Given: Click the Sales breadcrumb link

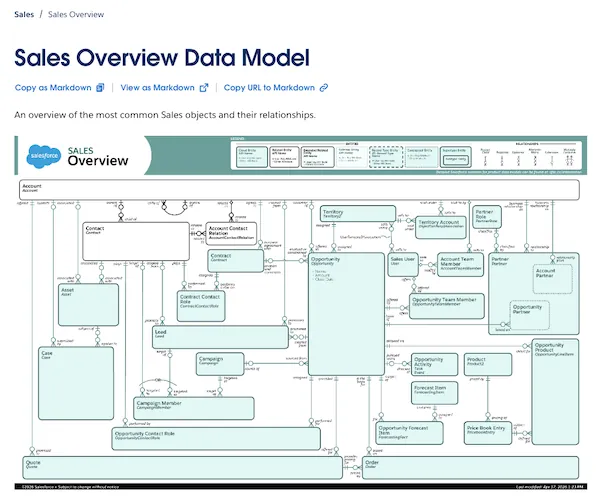Looking at the screenshot, I should click(24, 14).
